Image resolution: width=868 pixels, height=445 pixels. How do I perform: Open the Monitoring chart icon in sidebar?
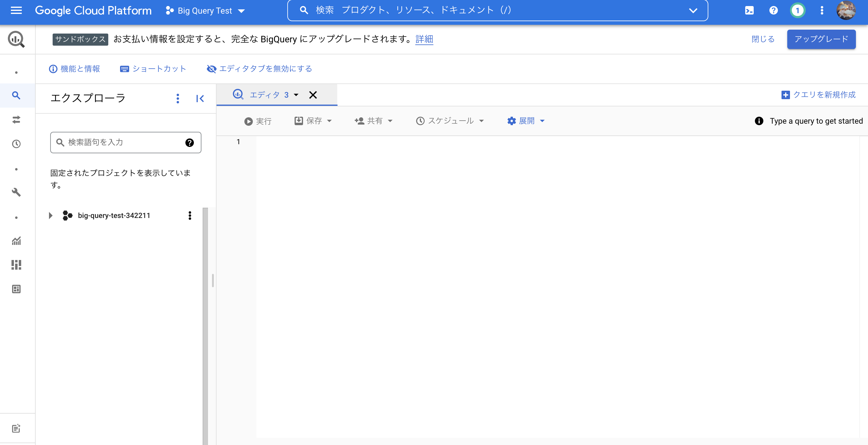[16, 241]
